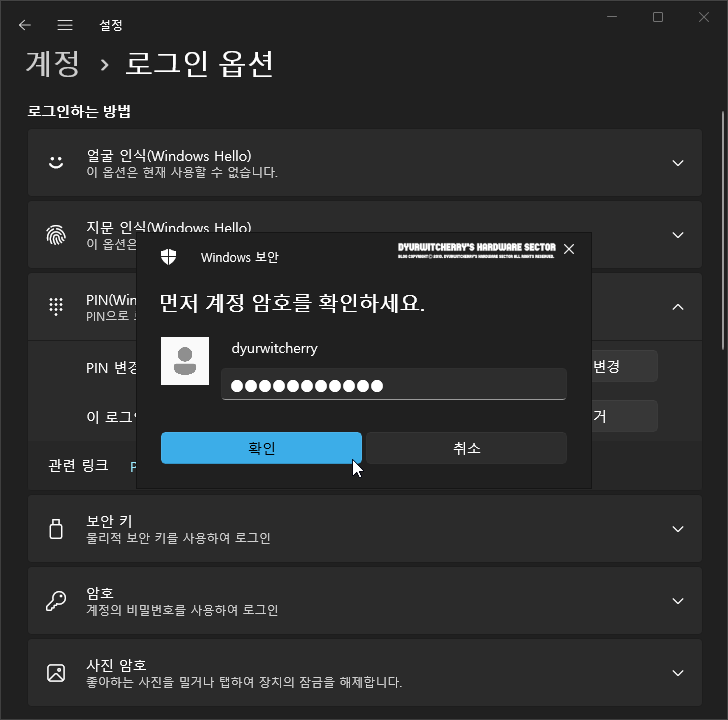Click the picture password icon
Screen dimensions: 728x720
coord(56,673)
